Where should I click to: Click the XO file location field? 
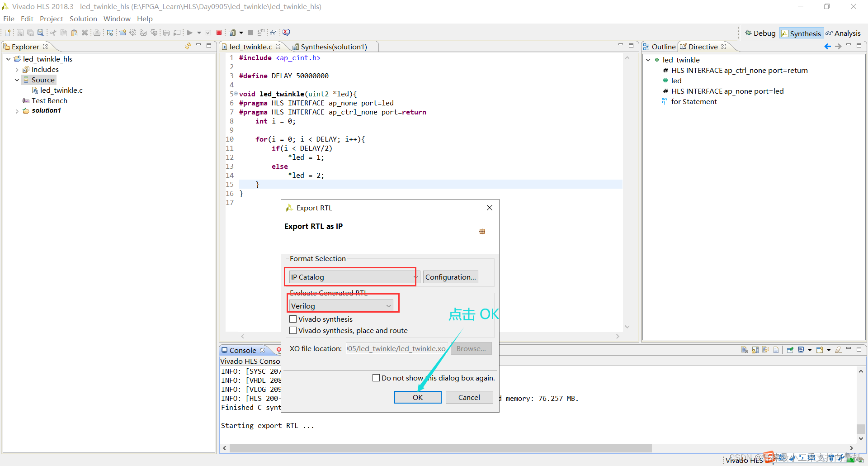(x=397, y=348)
